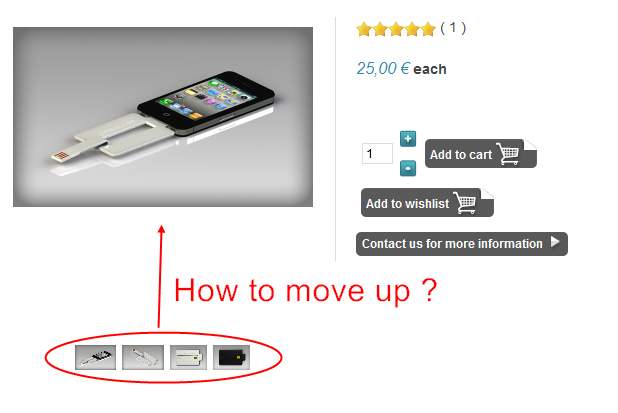Click the shopping cart icon on Add to cart

point(508,154)
